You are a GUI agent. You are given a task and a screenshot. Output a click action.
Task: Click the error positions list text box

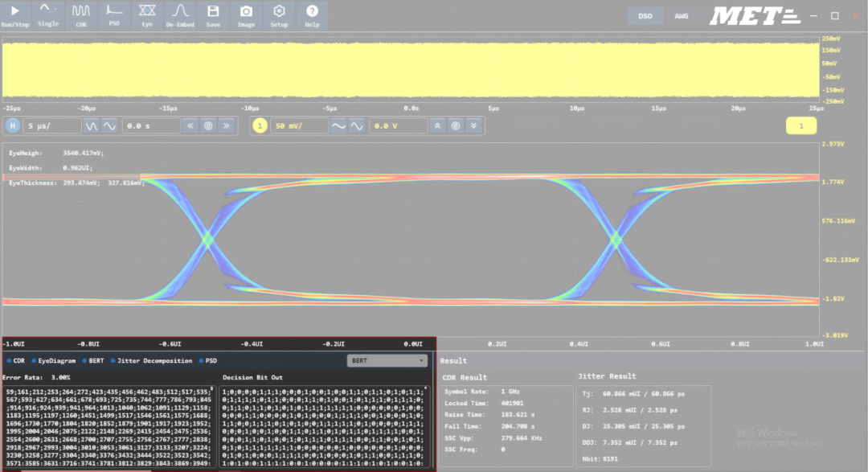[108, 427]
